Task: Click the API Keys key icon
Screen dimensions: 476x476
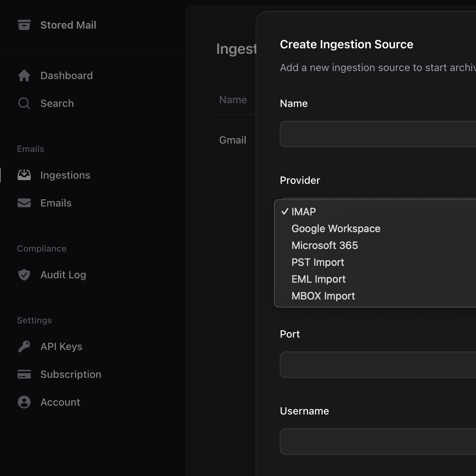Action: 24,346
